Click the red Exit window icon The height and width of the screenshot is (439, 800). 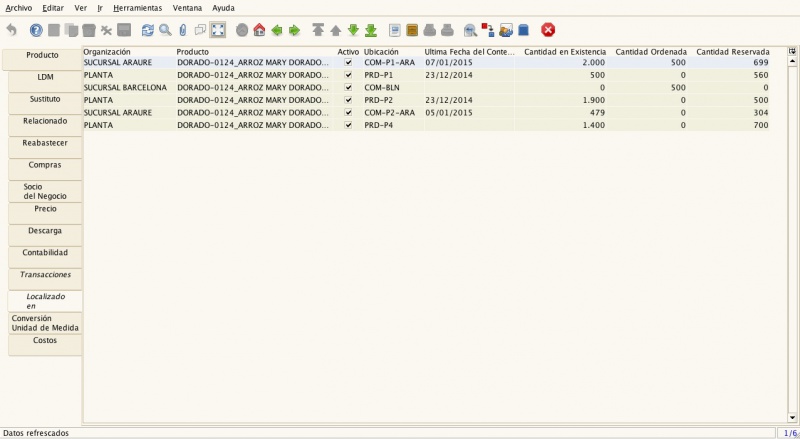(548, 30)
